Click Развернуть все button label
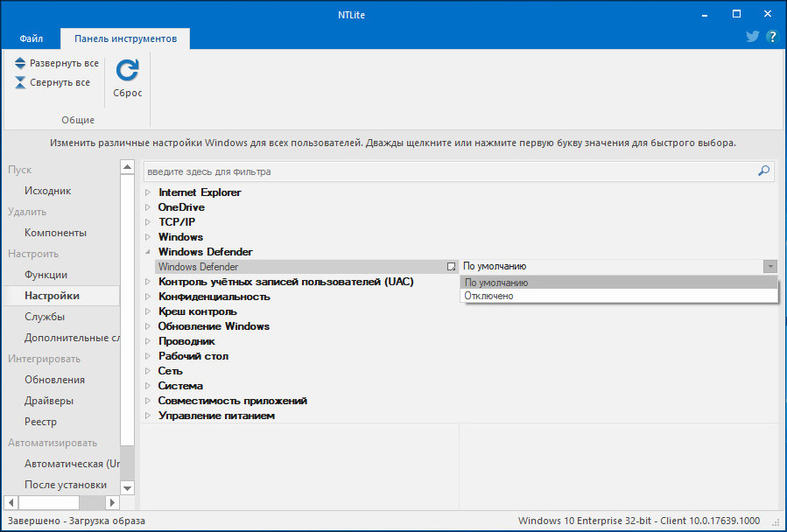Image resolution: width=787 pixels, height=532 pixels. point(64,63)
